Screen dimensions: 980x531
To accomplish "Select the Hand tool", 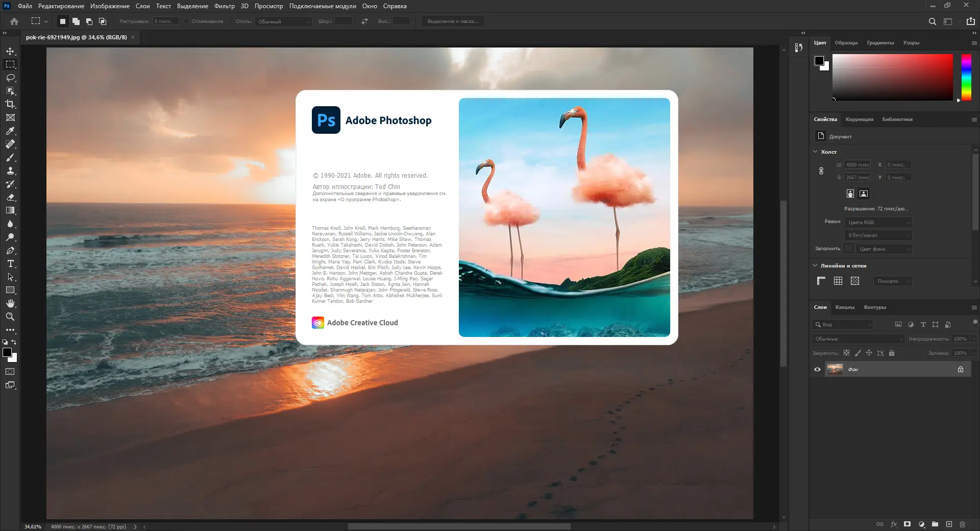I will tap(10, 303).
